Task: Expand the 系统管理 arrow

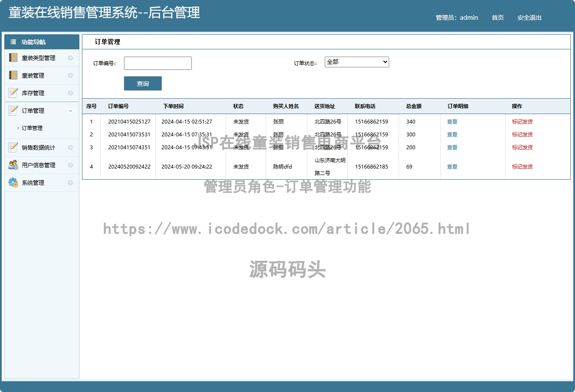Action: pyautogui.click(x=70, y=183)
